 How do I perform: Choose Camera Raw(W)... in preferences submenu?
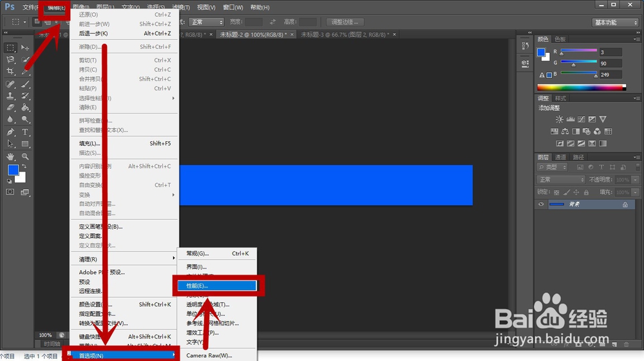[217, 356]
